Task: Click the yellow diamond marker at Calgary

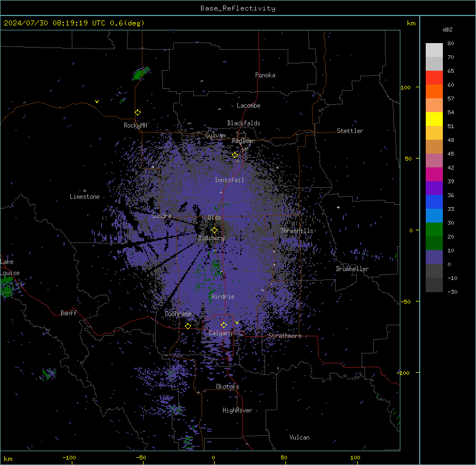Action: (x=224, y=325)
